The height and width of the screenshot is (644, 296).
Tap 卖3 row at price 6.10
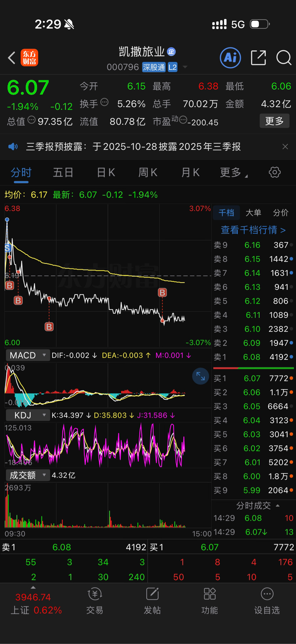coord(253,329)
